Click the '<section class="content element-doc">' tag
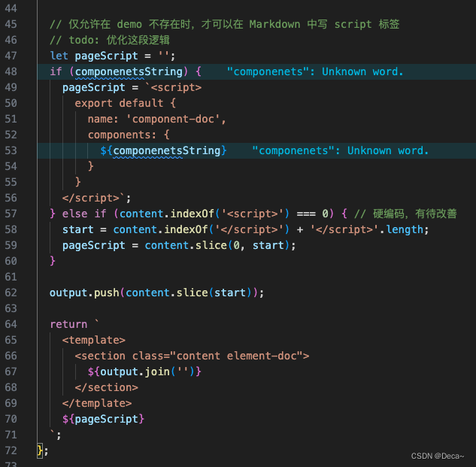Screen dimensions: 476x467 [192, 356]
